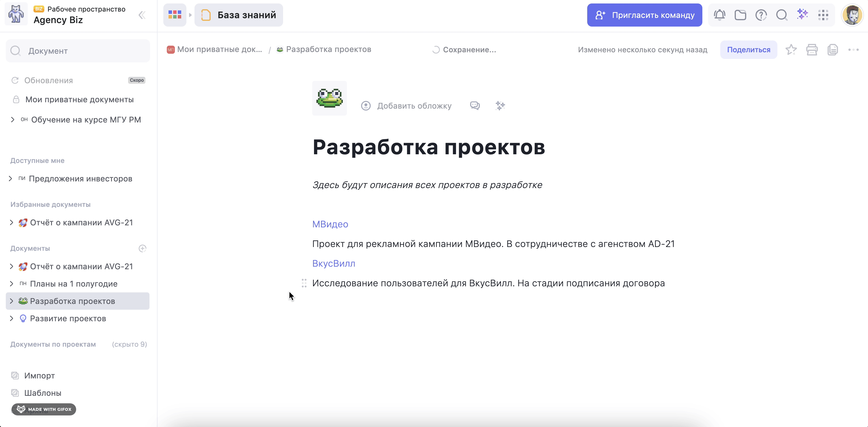Open the document comments icon

click(475, 105)
